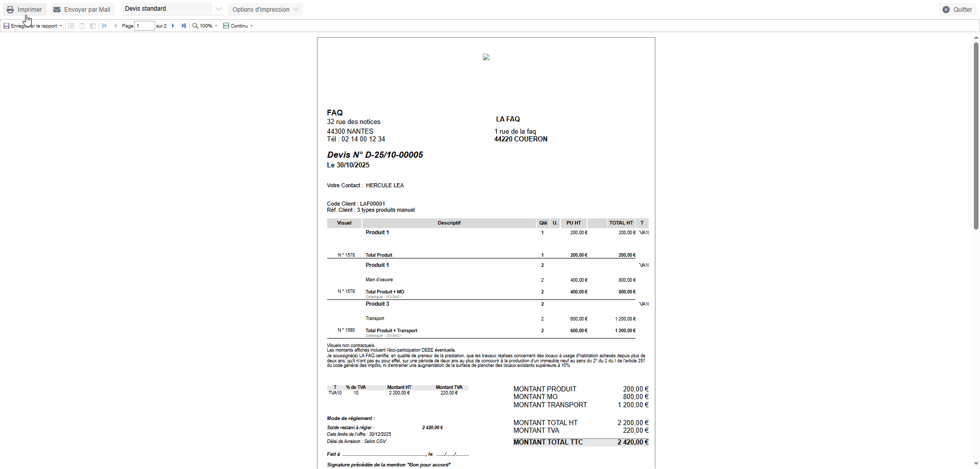The image size is (980, 469).
Task: Click MONTANT TOTAL TTC label
Action: pos(548,442)
